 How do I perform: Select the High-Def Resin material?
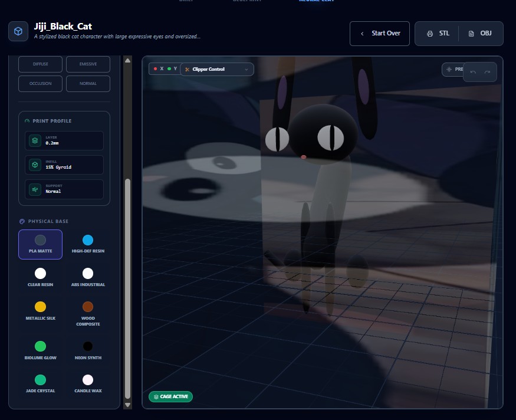click(88, 244)
